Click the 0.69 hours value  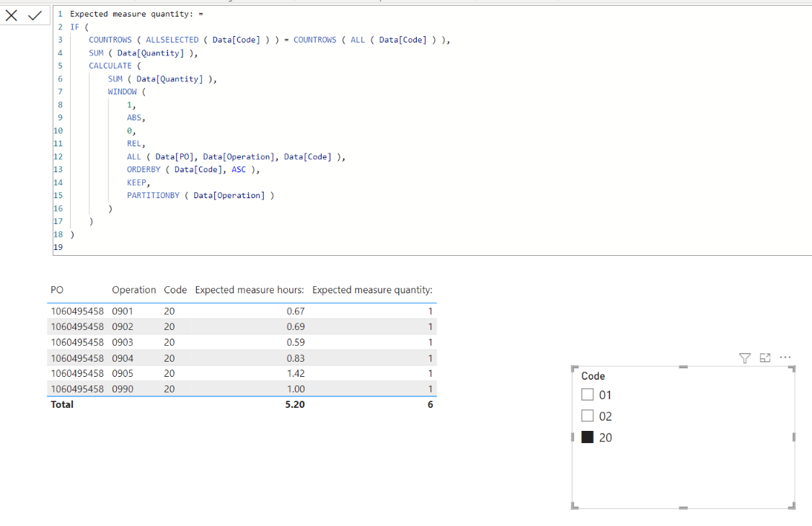(296, 327)
